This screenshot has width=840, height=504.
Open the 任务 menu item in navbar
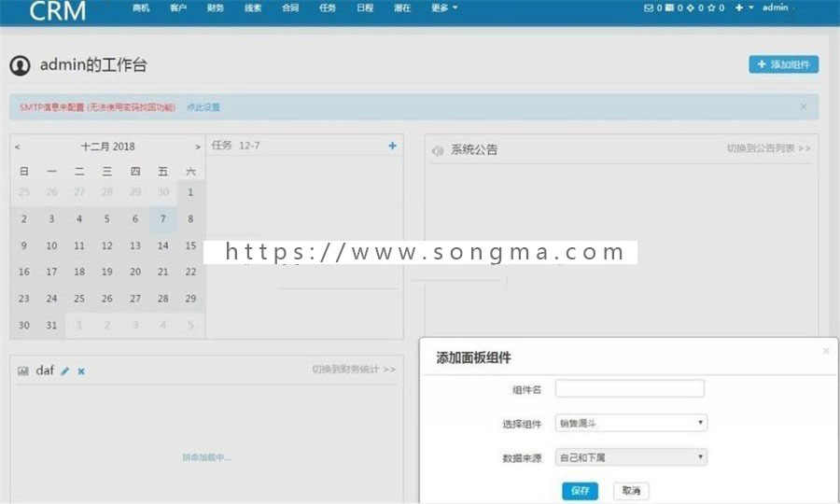click(x=328, y=7)
